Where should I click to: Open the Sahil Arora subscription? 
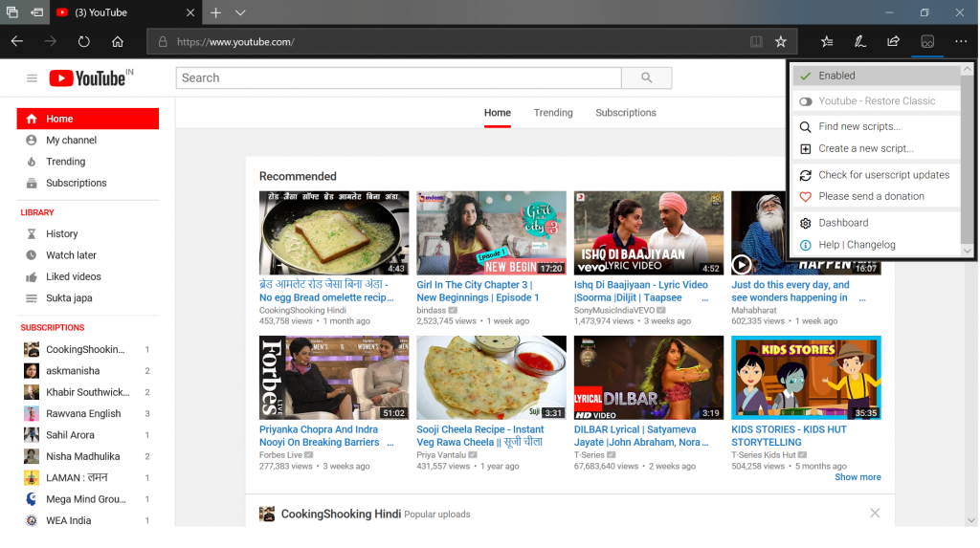tap(87, 435)
